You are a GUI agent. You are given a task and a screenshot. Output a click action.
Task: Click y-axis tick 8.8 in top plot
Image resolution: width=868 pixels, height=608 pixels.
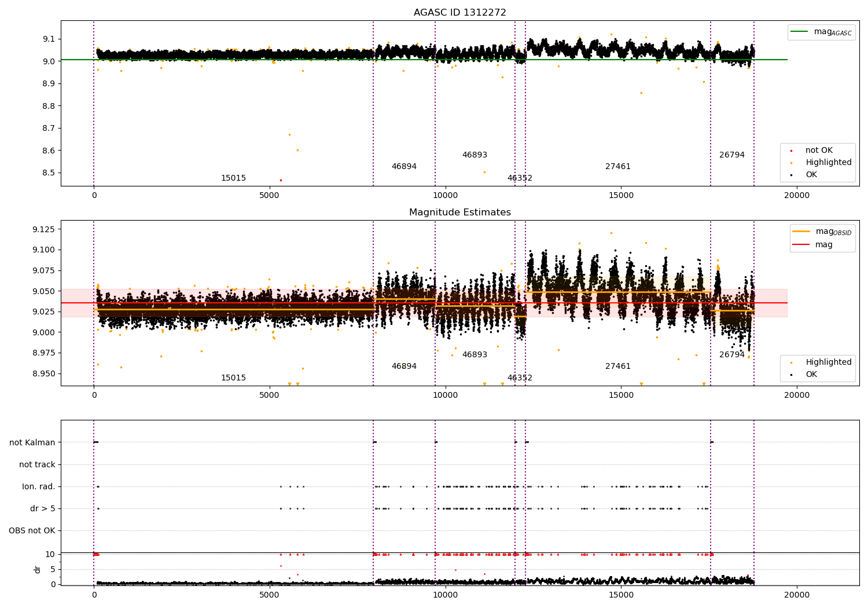click(49, 106)
